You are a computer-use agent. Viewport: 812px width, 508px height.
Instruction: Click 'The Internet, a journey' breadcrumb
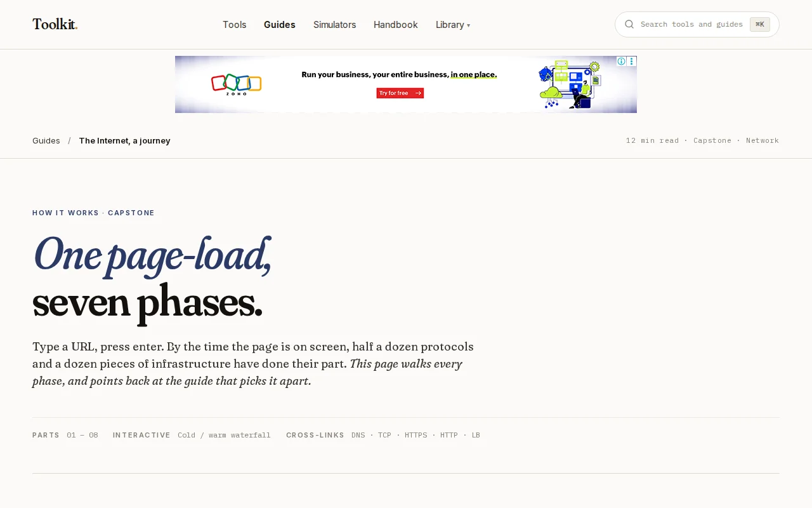pos(124,140)
